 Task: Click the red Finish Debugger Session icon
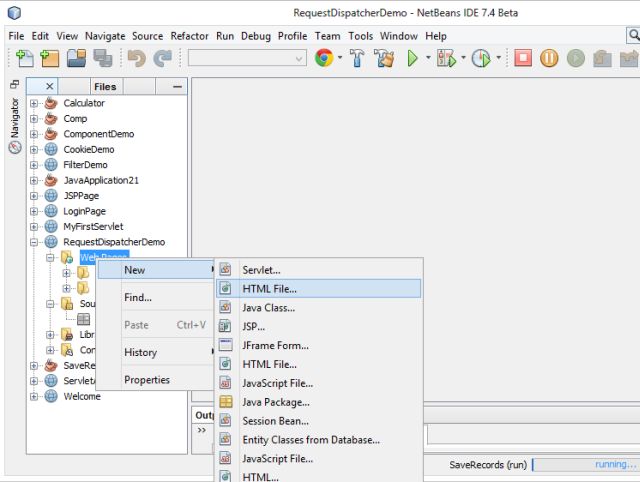coord(523,58)
